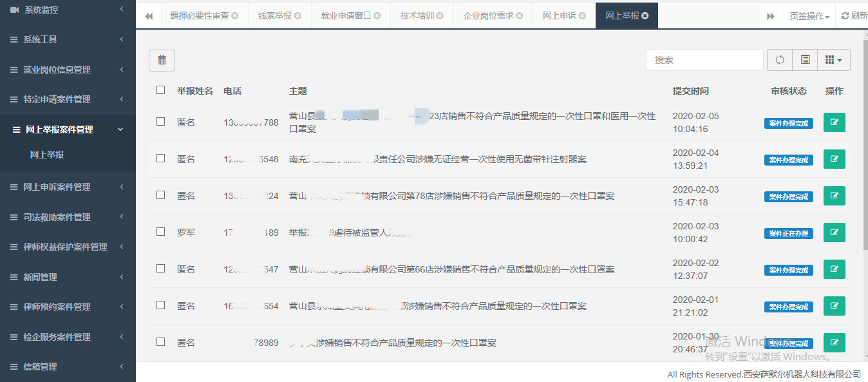Select checkbox for the 2020-02-04 report
This screenshot has height=382, width=868.
[x=161, y=158]
